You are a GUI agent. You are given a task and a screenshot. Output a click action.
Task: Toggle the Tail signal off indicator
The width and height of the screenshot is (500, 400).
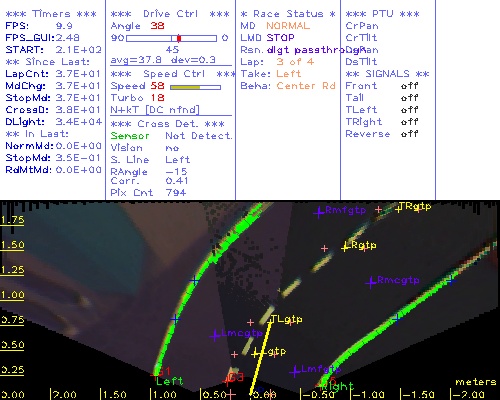[x=409, y=98]
